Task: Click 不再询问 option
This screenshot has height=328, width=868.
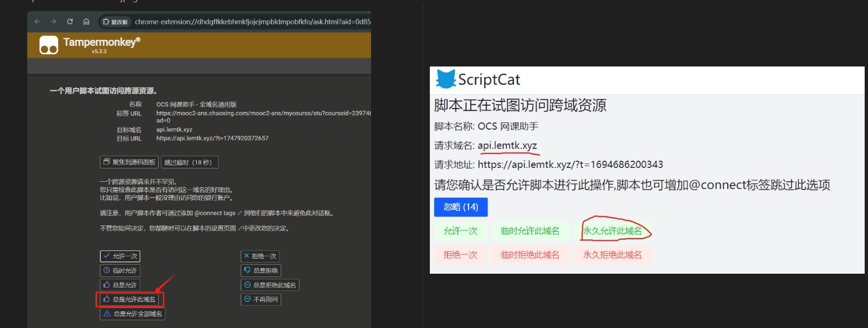Action: 261,300
